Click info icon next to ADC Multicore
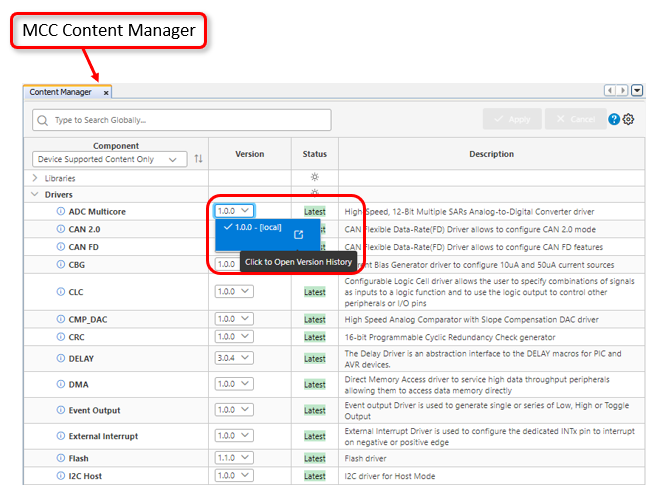The height and width of the screenshot is (504, 662). tap(60, 211)
